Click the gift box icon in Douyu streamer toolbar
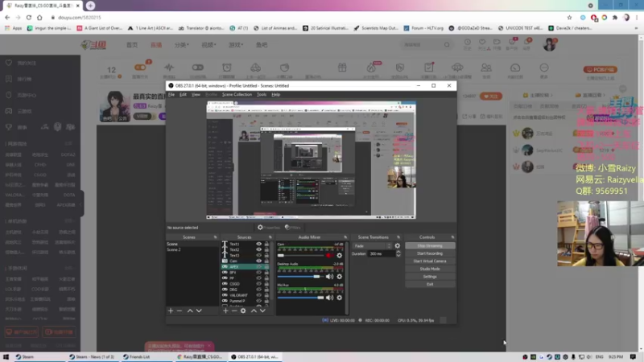Screen dimensions: 644x362 [x=342, y=68]
